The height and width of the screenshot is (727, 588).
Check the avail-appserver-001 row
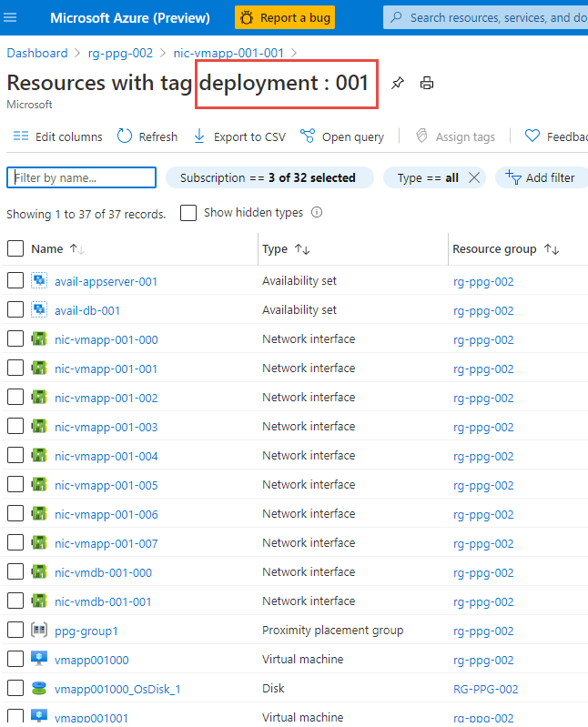pyautogui.click(x=15, y=280)
